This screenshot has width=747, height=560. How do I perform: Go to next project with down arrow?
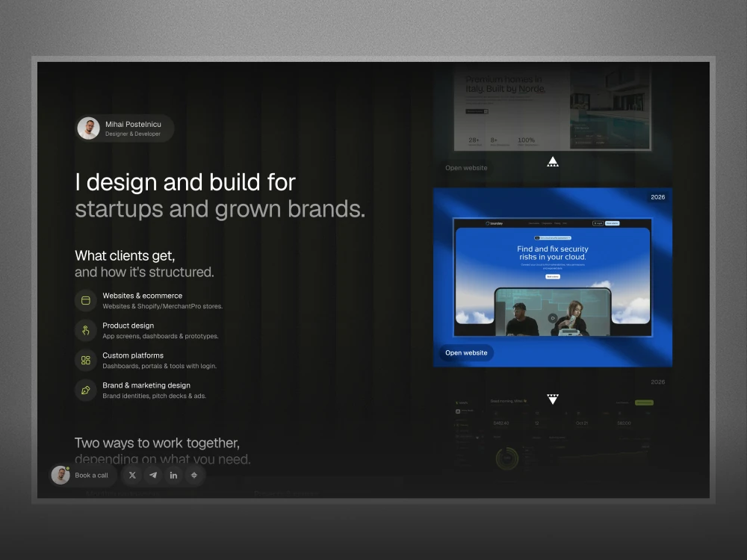(553, 399)
